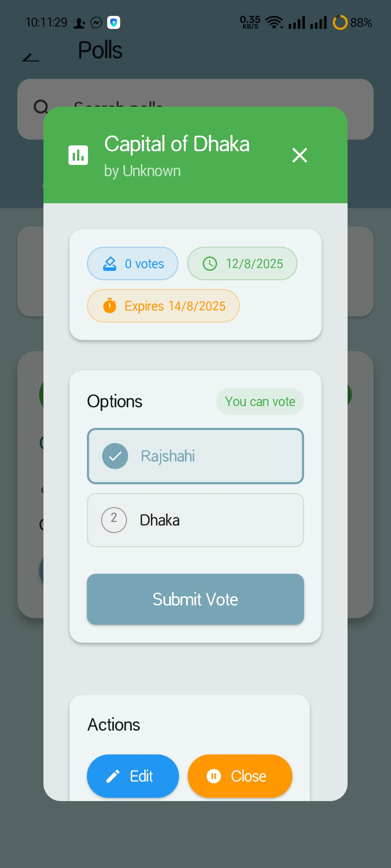Viewport: 391px width, 868px height.
Task: Tap the number 2 circle for Dhaka
Action: pyautogui.click(x=114, y=520)
